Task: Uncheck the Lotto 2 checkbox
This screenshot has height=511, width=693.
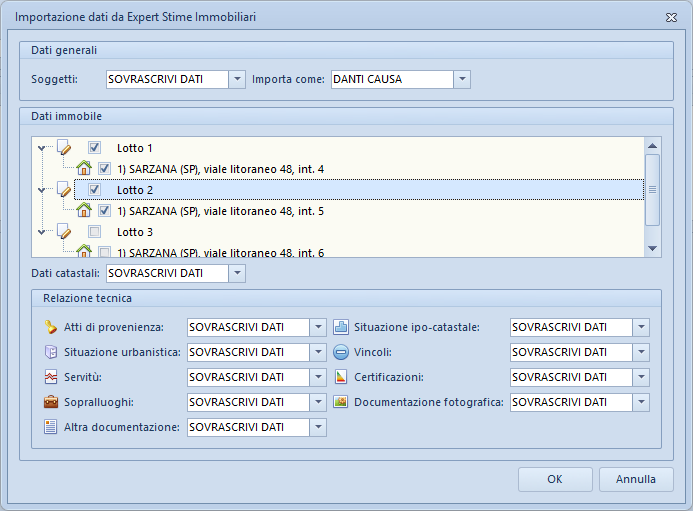Action: click(x=94, y=190)
